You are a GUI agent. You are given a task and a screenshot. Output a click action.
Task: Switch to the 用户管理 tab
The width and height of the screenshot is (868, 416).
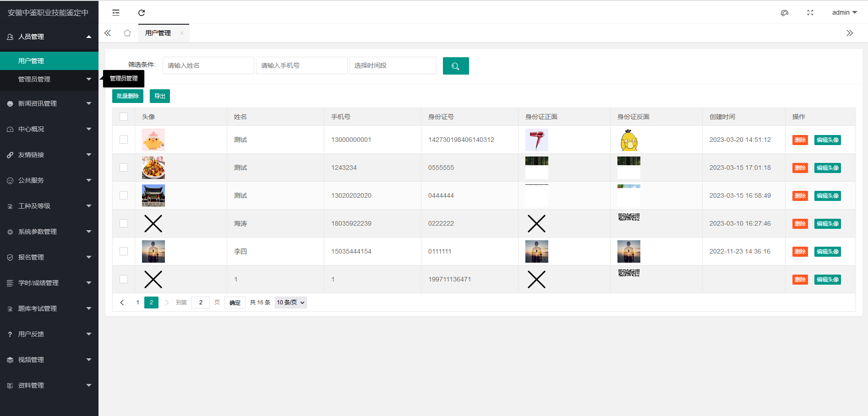pos(158,33)
